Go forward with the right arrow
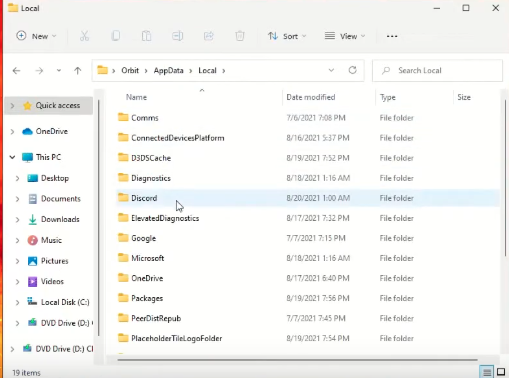509x378 pixels. [x=39, y=70]
